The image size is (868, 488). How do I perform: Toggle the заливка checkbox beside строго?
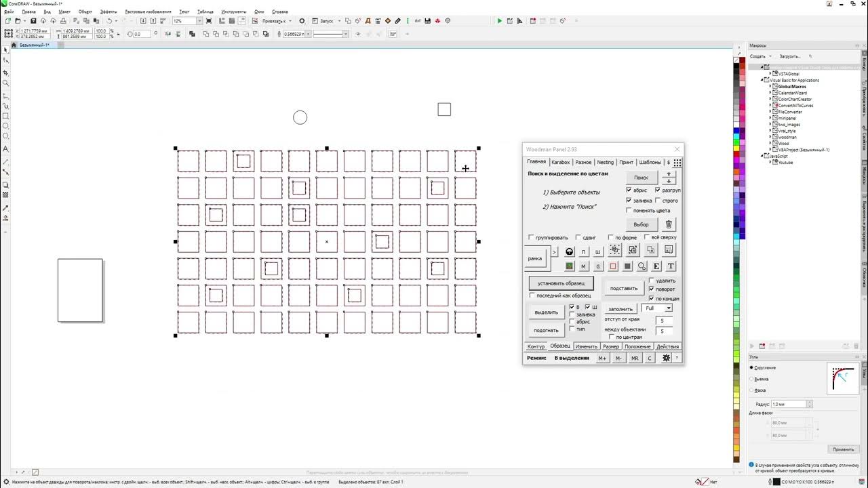coord(629,201)
